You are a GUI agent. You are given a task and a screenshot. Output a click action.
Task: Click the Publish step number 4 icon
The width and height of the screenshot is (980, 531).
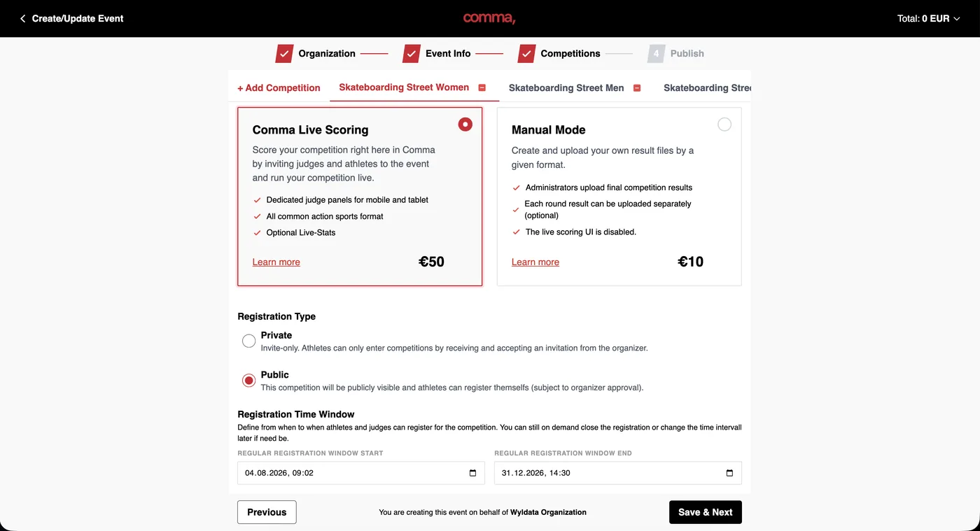tap(656, 54)
